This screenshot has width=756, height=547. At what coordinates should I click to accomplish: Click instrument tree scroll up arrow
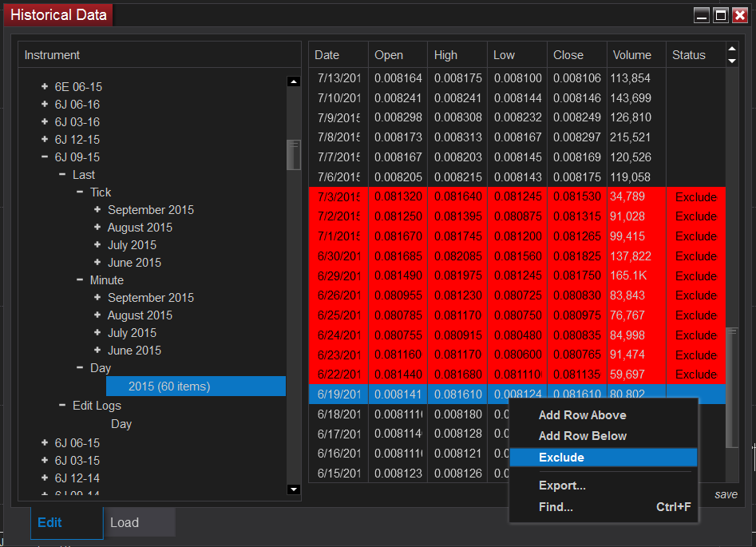point(294,81)
